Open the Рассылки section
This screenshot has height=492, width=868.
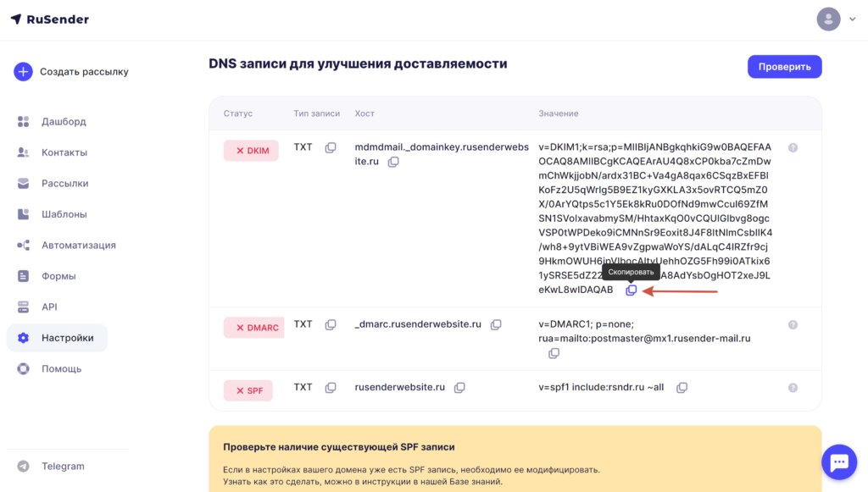click(x=64, y=184)
